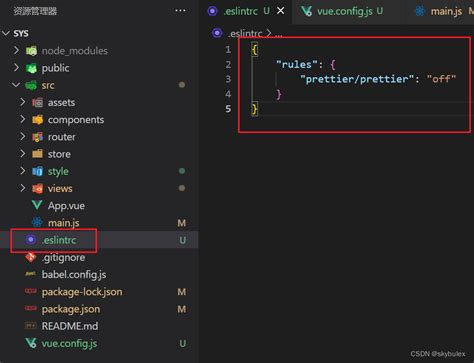Click the babel icon beside babel.config.js
Image resolution: width=474 pixels, height=363 pixels.
[x=31, y=274]
